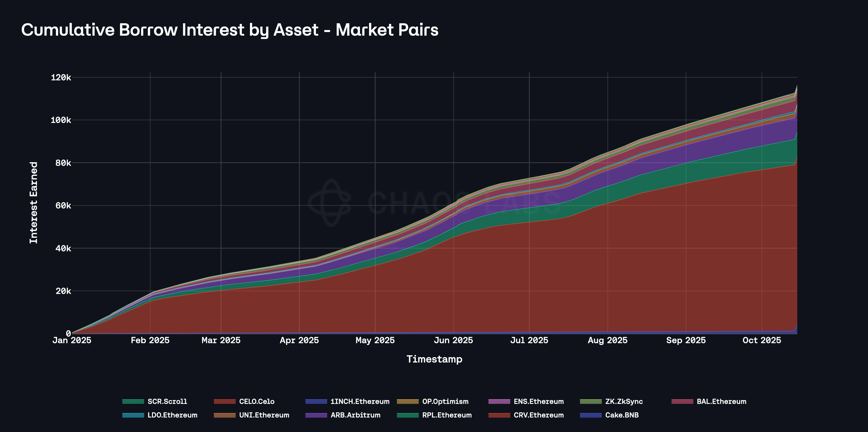Toggle ZK.ZkSync legend item
Image resolution: width=868 pixels, height=432 pixels.
pyautogui.click(x=624, y=401)
